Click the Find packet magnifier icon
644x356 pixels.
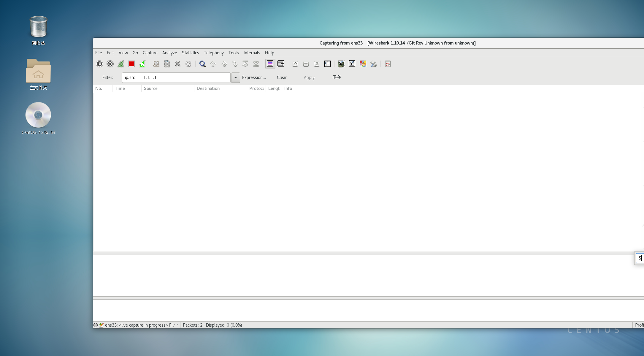(x=202, y=64)
